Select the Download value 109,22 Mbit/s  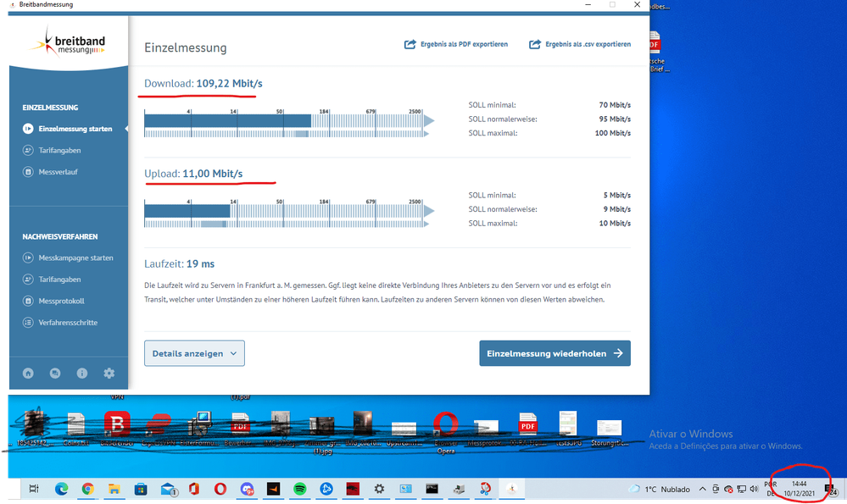pyautogui.click(x=229, y=84)
